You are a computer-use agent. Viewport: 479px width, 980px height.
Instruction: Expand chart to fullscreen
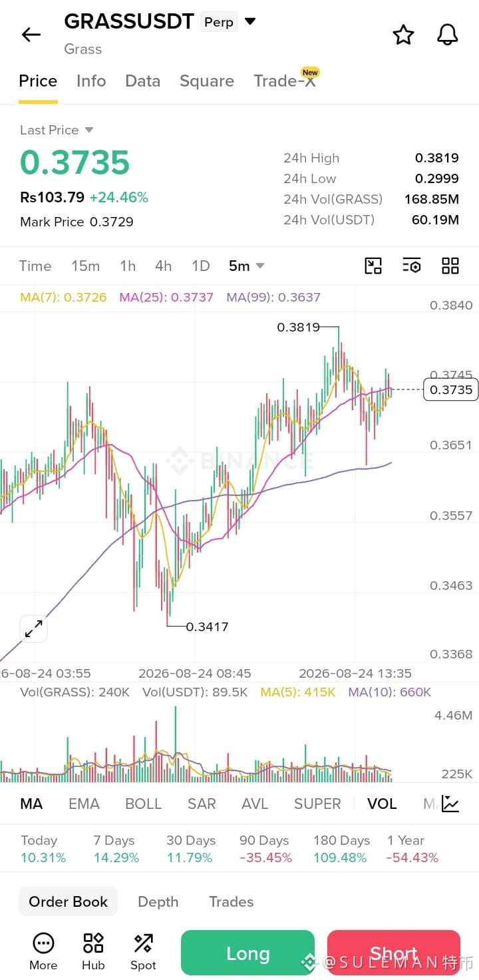point(33,628)
